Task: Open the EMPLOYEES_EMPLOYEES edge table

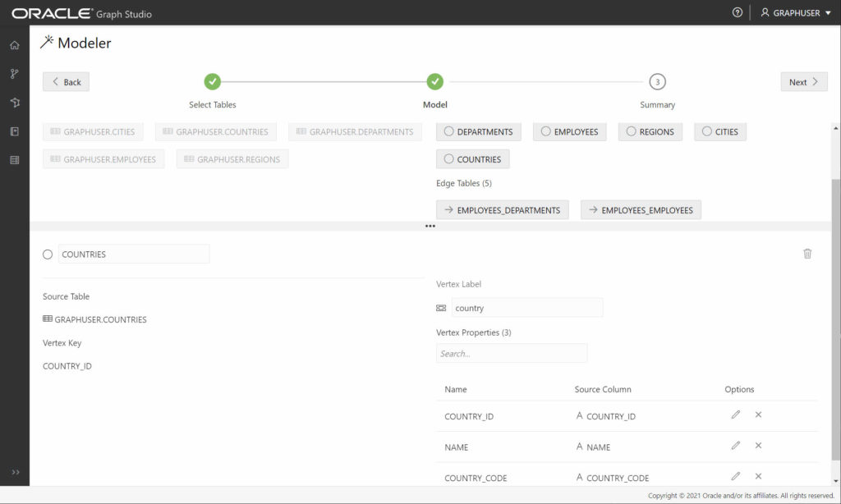Action: click(x=641, y=210)
